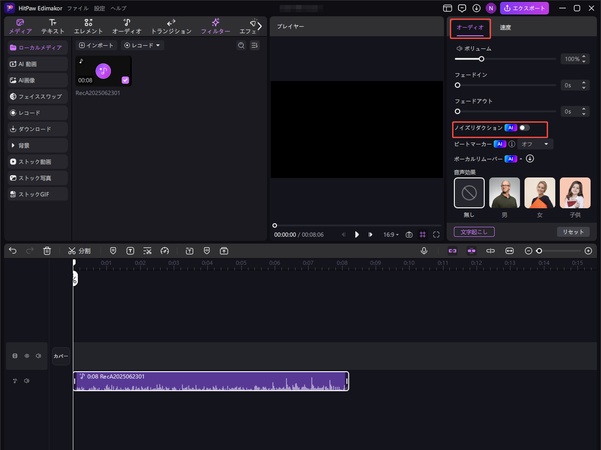Mute the cover video track speaker icon

tap(38, 356)
